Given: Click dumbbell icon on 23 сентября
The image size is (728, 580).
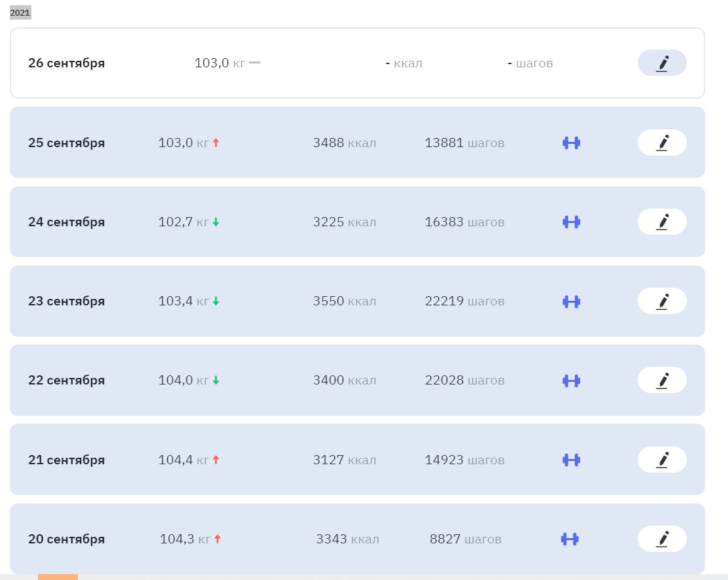Looking at the screenshot, I should pos(571,301).
